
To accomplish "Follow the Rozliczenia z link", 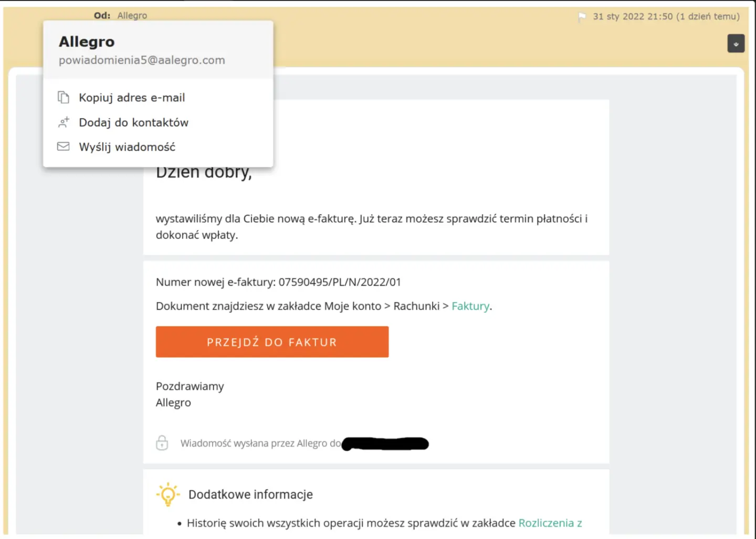I will pos(550,523).
